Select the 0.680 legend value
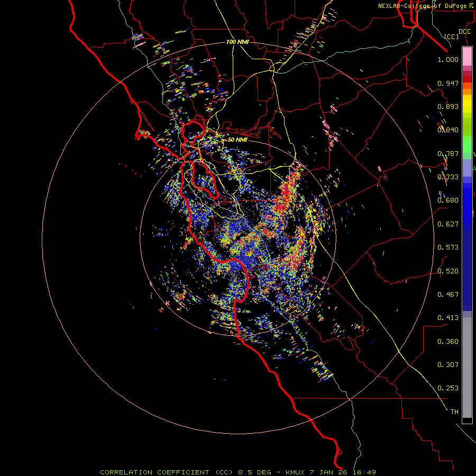Viewport: 476px width, 476px height. (448, 200)
